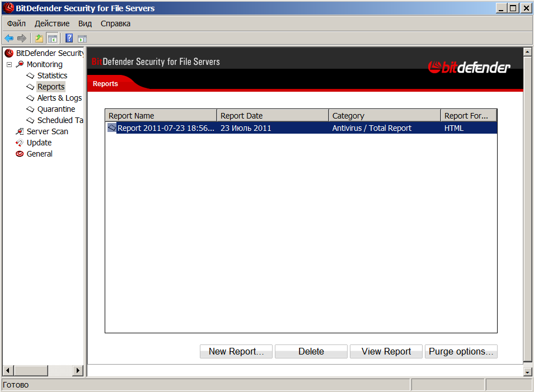
Task: Click the HTML format cell
Action: [x=453, y=128]
